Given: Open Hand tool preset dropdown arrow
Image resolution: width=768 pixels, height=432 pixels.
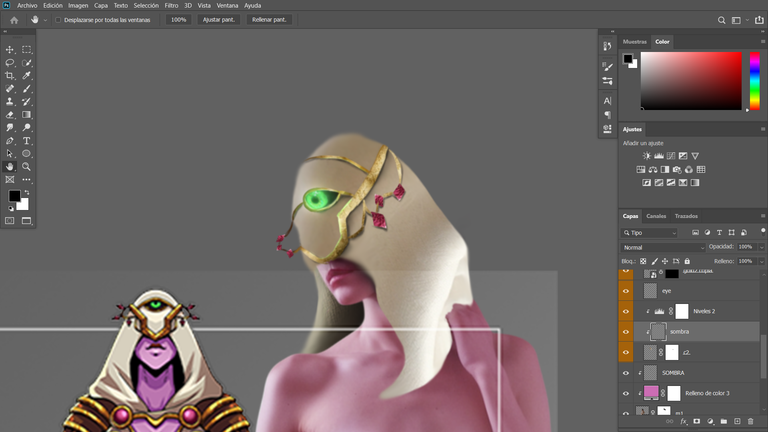Looking at the screenshot, I should (x=46, y=20).
